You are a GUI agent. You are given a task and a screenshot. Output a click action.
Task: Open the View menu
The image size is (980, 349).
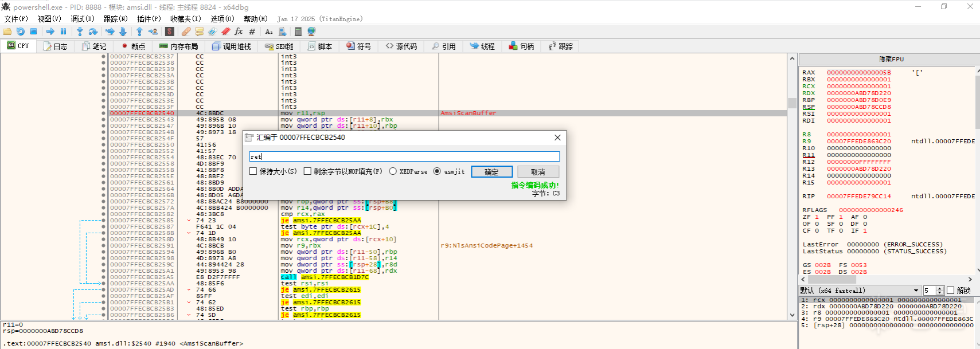pyautogui.click(x=49, y=19)
